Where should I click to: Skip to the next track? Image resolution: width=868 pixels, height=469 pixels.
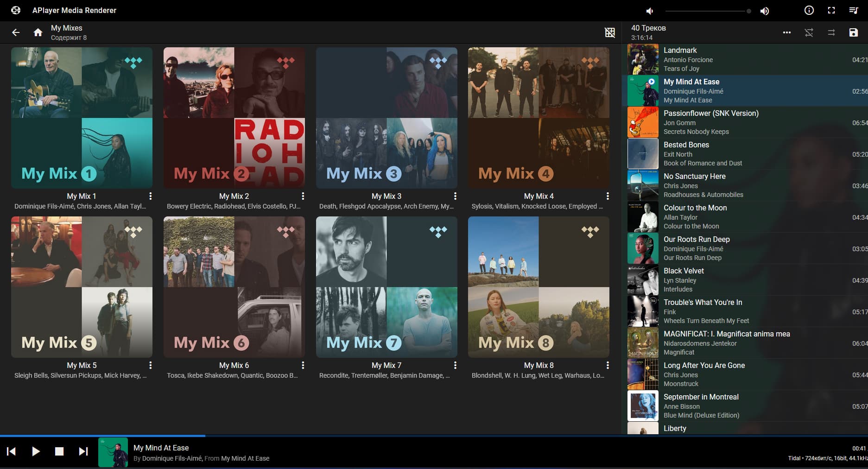(x=83, y=451)
